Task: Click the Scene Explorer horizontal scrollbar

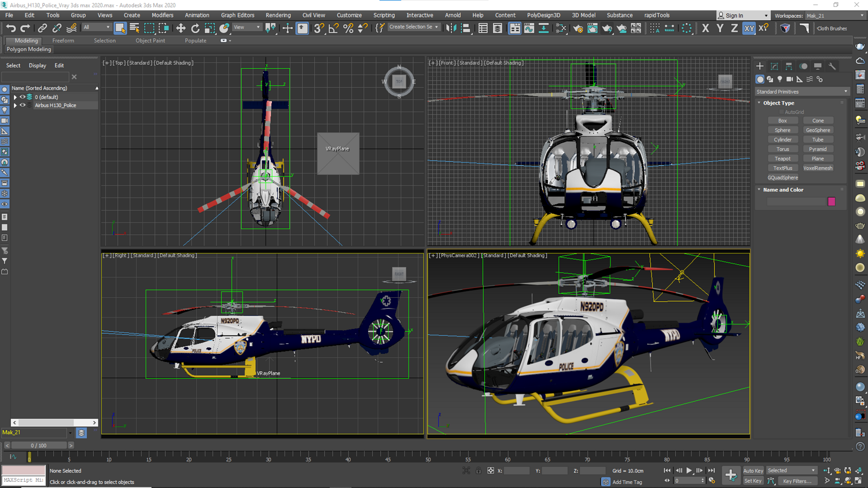Action: click(x=54, y=423)
